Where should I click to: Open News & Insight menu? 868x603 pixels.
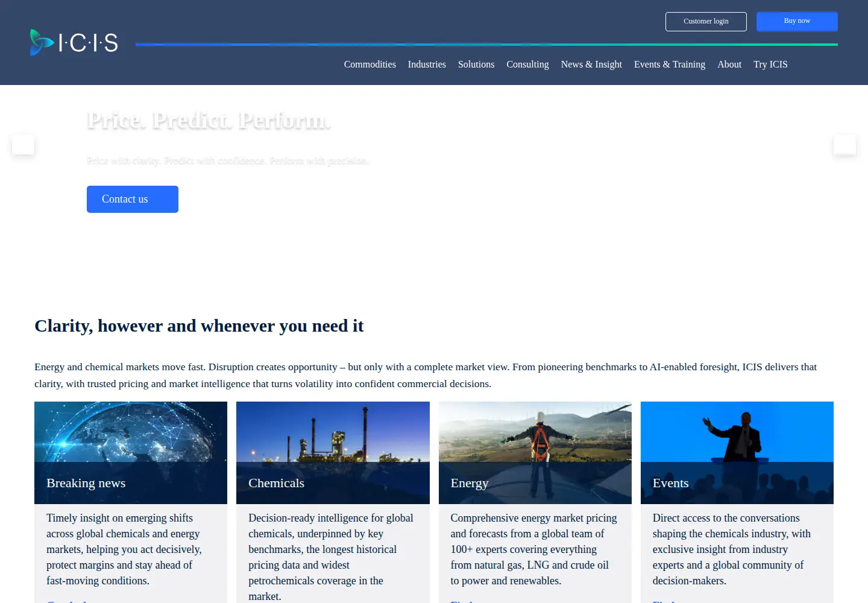591,65
